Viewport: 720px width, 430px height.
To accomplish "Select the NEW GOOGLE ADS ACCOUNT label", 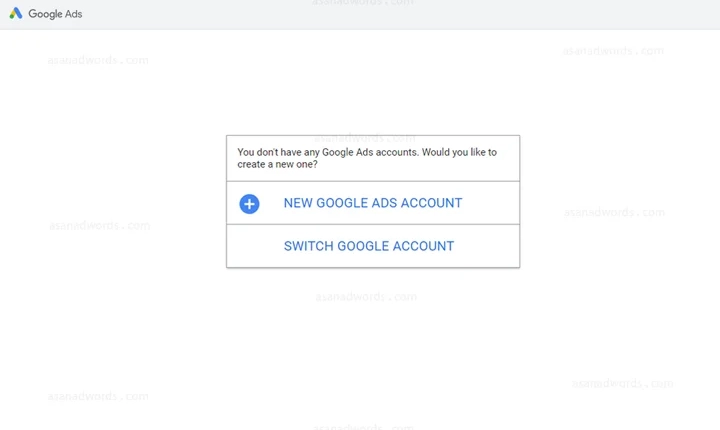I will click(x=373, y=203).
